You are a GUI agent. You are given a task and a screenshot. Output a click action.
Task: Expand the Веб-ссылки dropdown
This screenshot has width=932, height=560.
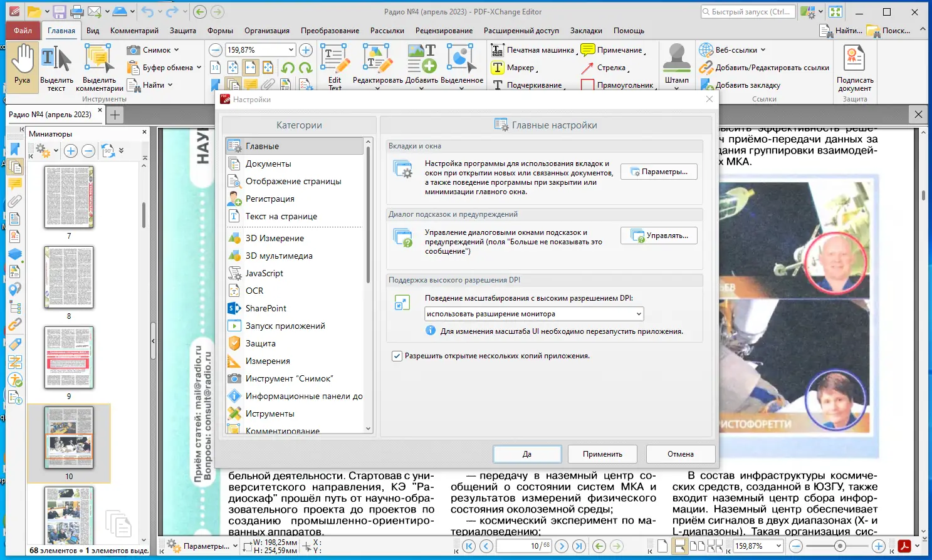(x=763, y=50)
